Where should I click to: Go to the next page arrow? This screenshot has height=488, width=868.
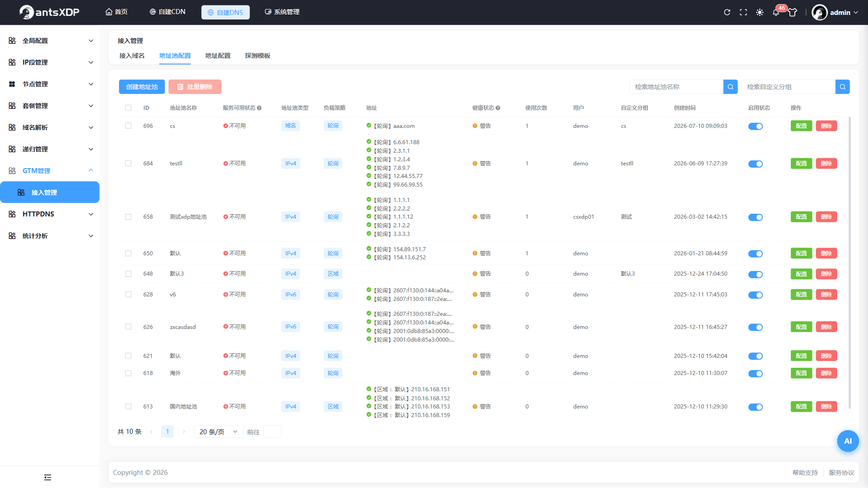pyautogui.click(x=184, y=432)
